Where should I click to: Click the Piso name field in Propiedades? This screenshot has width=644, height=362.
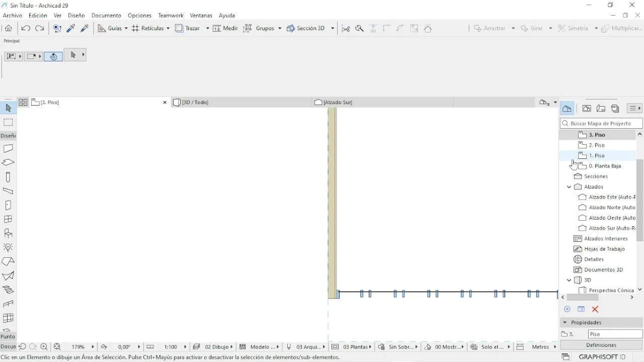pyautogui.click(x=615, y=334)
